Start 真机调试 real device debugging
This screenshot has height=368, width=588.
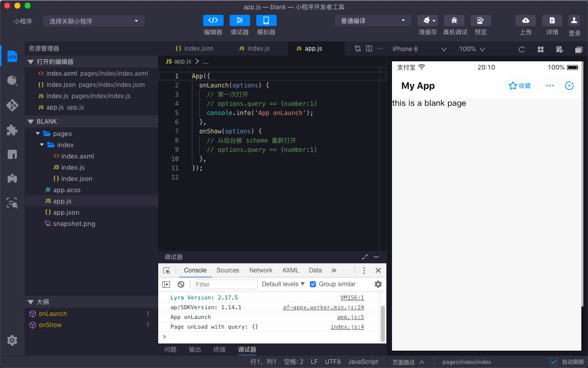coord(454,20)
